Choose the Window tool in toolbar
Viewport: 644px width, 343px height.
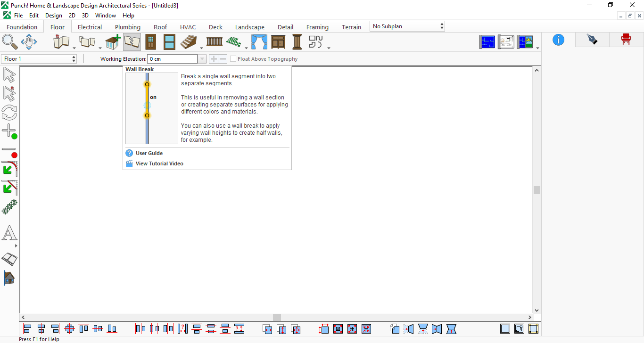[169, 42]
